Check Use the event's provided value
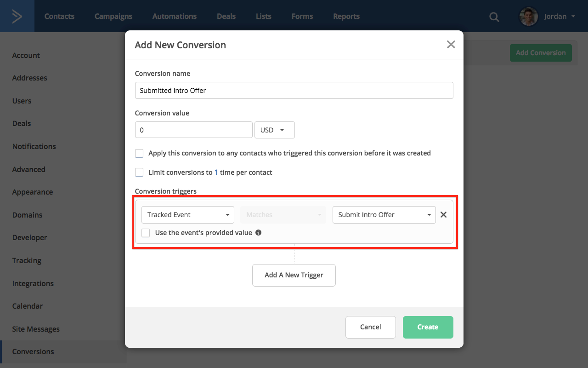This screenshot has width=588, height=368. 146,233
